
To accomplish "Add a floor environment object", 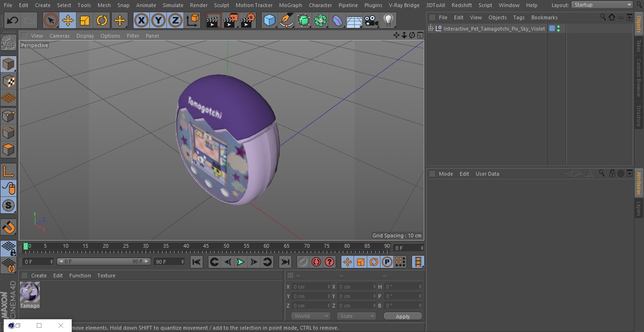I will [355, 20].
